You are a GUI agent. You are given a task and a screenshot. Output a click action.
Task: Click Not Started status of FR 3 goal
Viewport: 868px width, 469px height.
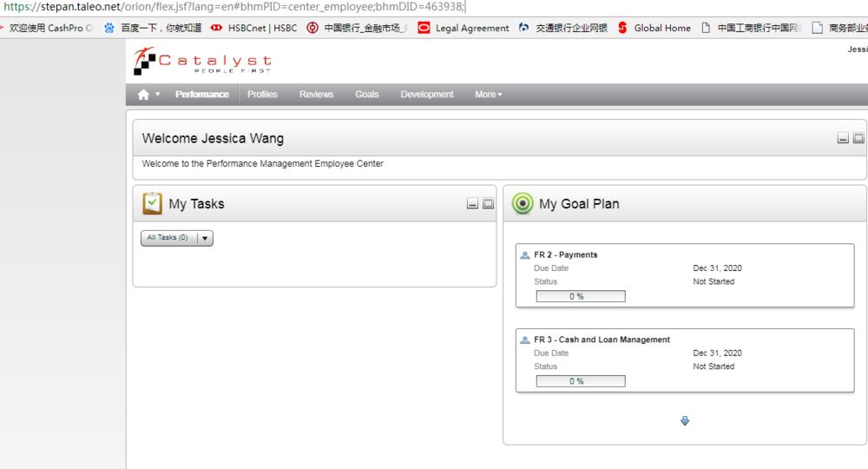(x=713, y=367)
